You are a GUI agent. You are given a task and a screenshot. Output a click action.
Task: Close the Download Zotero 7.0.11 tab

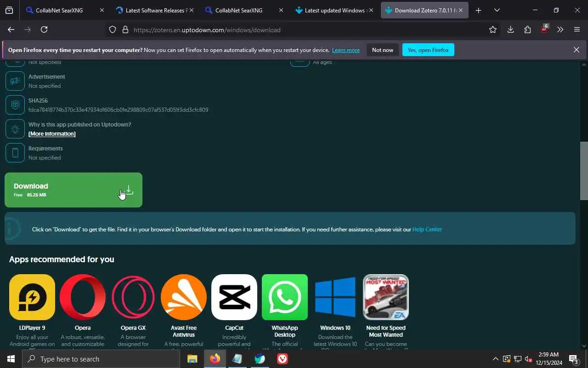tap(461, 10)
